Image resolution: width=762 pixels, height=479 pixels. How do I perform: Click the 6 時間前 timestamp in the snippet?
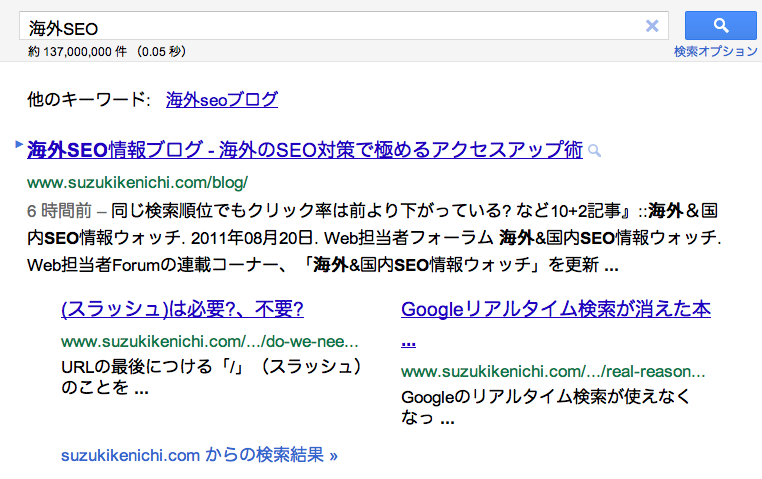coord(59,211)
